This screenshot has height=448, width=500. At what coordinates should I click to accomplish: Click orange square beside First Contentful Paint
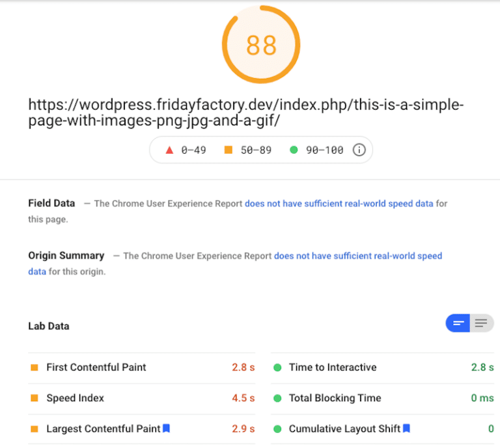(x=35, y=367)
